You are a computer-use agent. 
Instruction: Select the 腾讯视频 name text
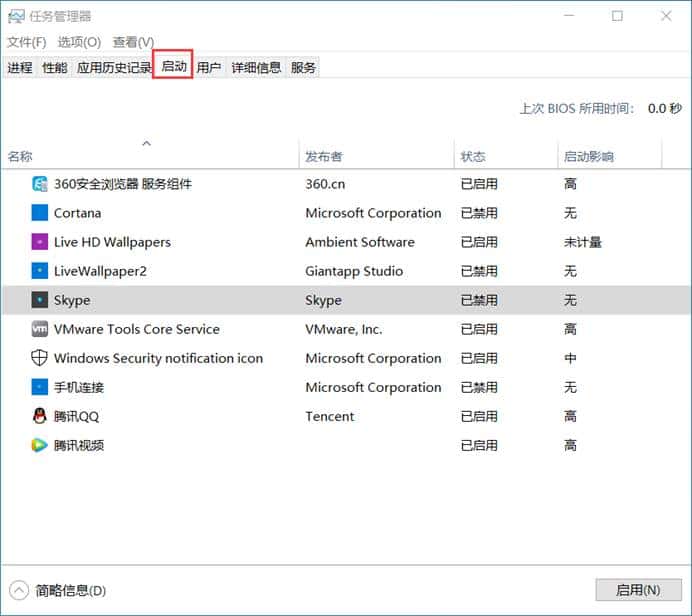click(x=79, y=446)
